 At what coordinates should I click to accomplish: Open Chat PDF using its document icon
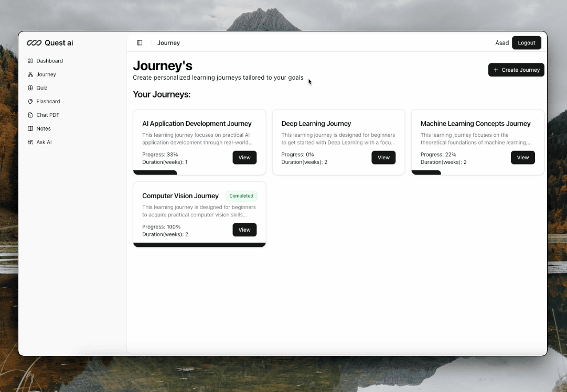tap(30, 115)
